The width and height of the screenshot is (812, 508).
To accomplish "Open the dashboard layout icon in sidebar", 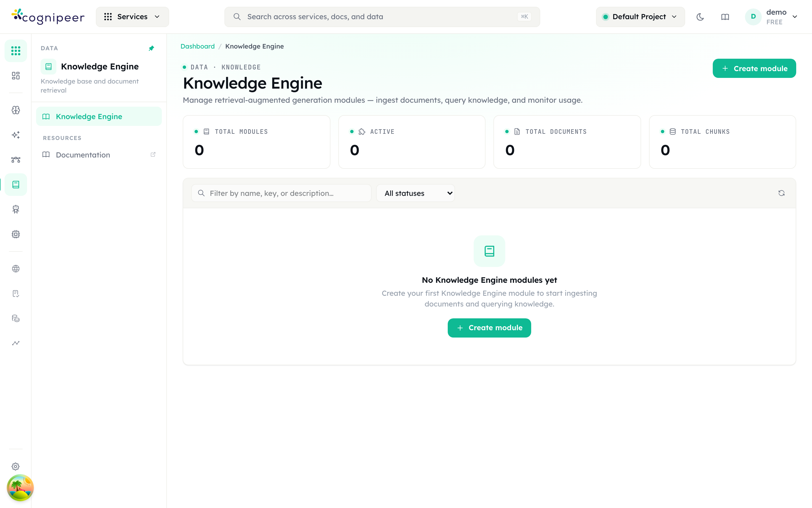I will pos(16,76).
